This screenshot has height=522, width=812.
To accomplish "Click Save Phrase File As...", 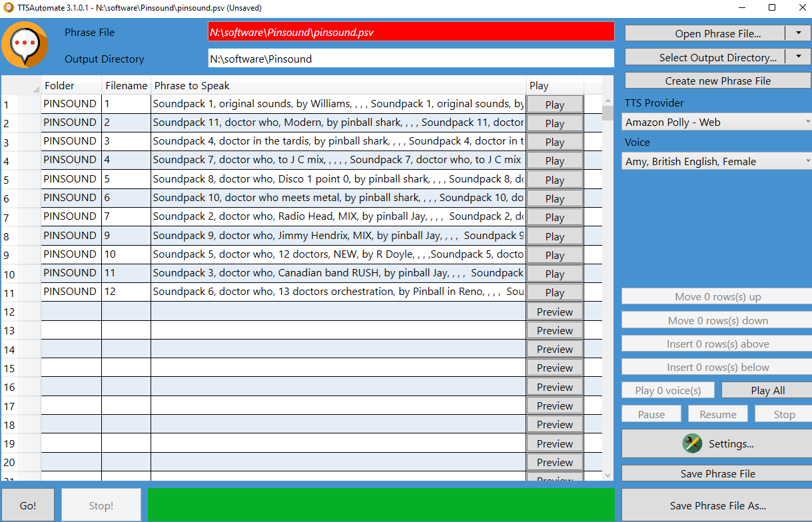I will tap(717, 505).
